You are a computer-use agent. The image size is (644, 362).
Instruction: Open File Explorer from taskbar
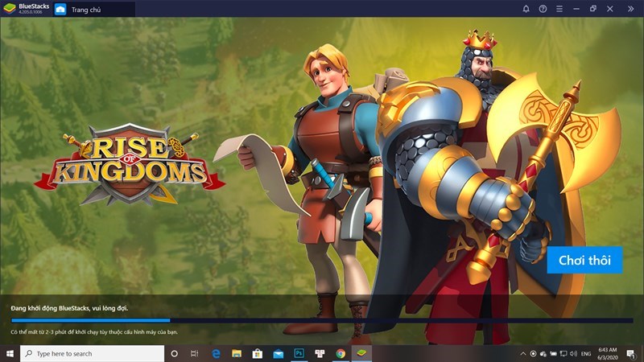pos(237,353)
